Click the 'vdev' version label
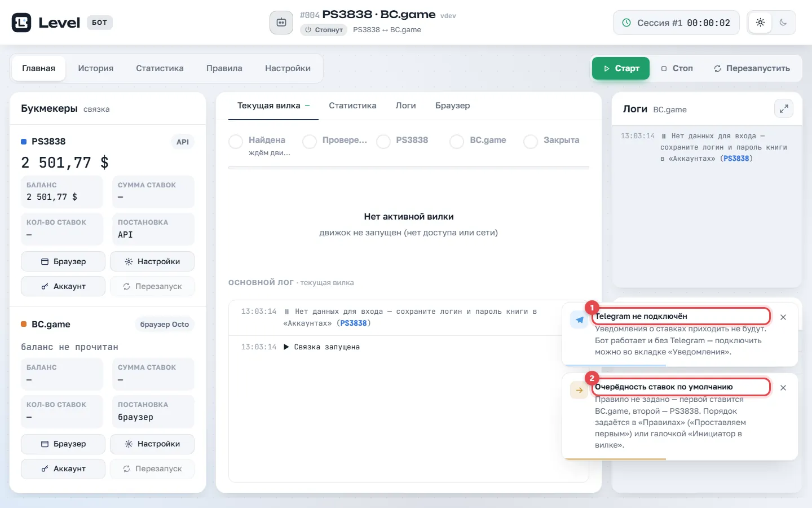 pos(448,16)
